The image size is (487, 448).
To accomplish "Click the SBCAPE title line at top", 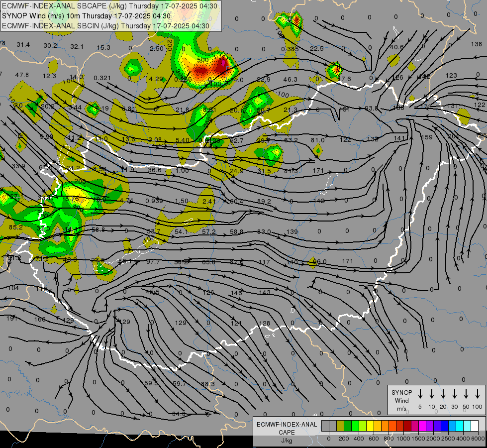I will [x=109, y=6].
